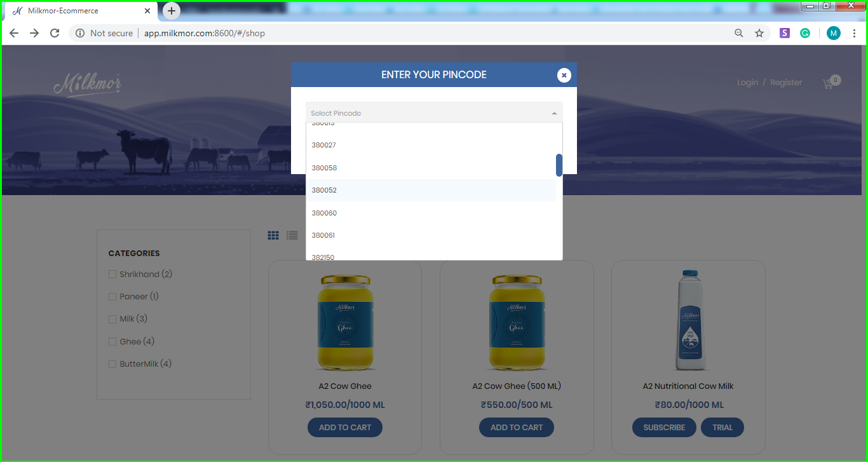
Task: Open the Login link
Action: (747, 83)
